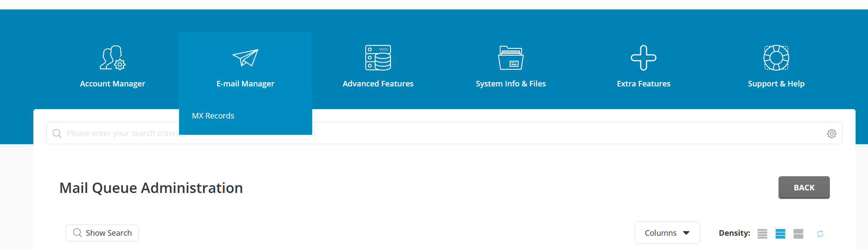This screenshot has height=249, width=868.
Task: Expand the Columns dropdown
Action: coord(667,233)
